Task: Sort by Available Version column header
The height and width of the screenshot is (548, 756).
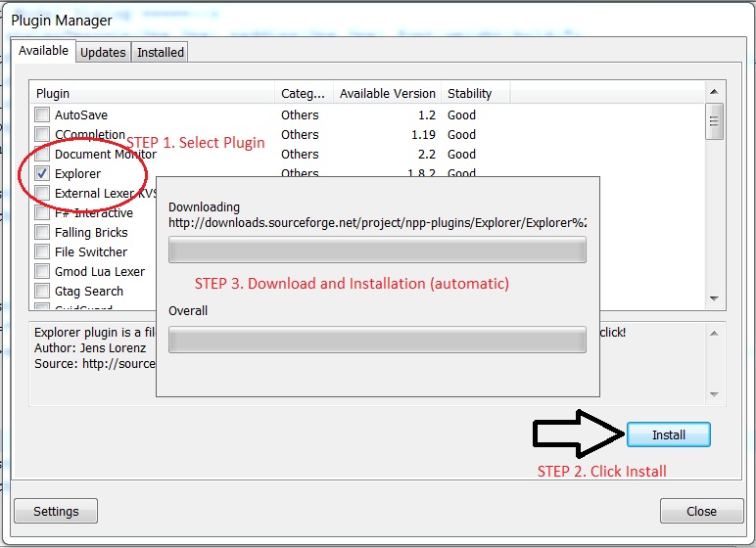Action: click(387, 93)
